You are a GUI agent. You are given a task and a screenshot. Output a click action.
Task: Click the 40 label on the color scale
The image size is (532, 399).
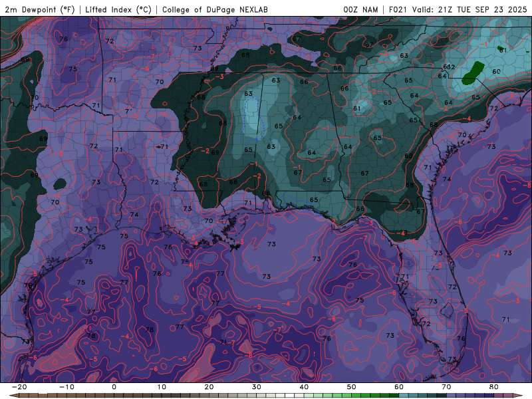click(x=304, y=387)
